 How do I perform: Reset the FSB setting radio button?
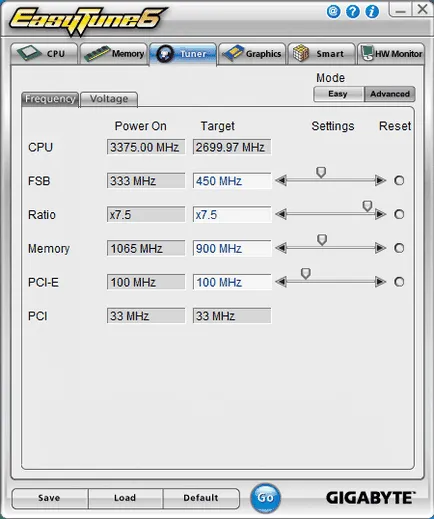pos(399,181)
